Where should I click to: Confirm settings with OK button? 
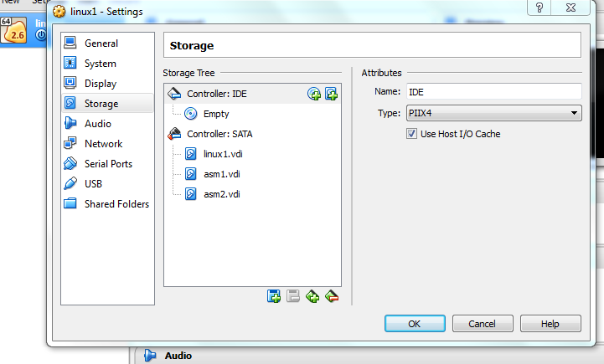(x=415, y=324)
